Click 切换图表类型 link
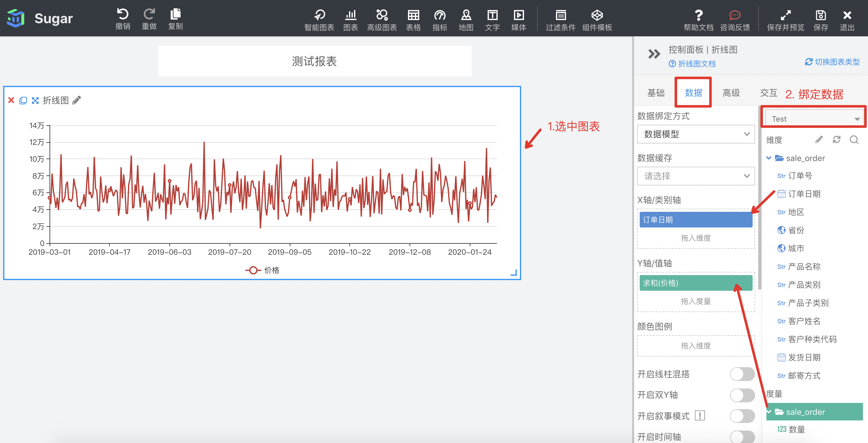The image size is (868, 443). tap(832, 62)
